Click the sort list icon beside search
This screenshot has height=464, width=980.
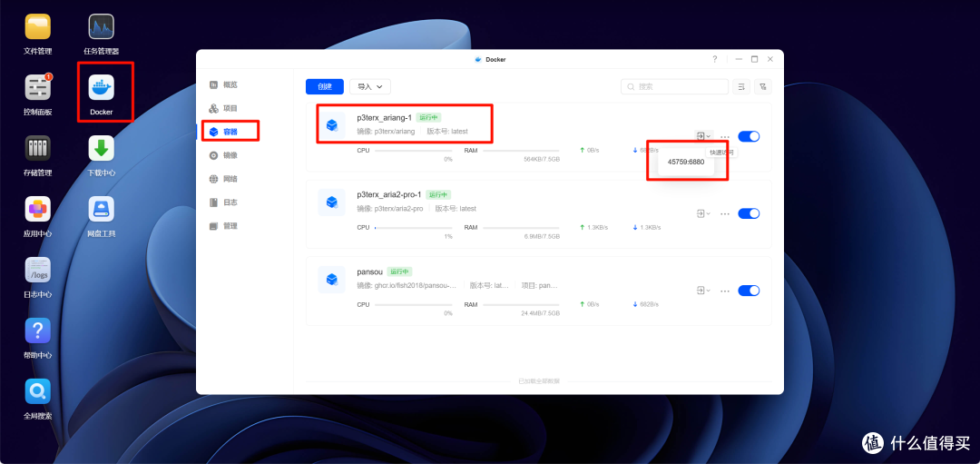click(x=741, y=87)
